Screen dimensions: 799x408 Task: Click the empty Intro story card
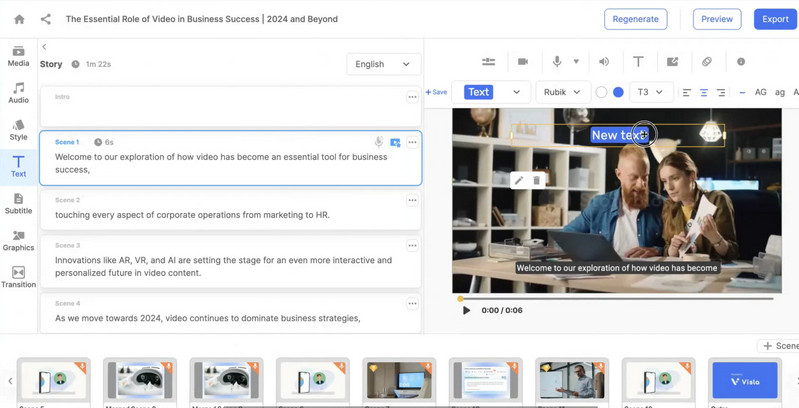point(230,107)
